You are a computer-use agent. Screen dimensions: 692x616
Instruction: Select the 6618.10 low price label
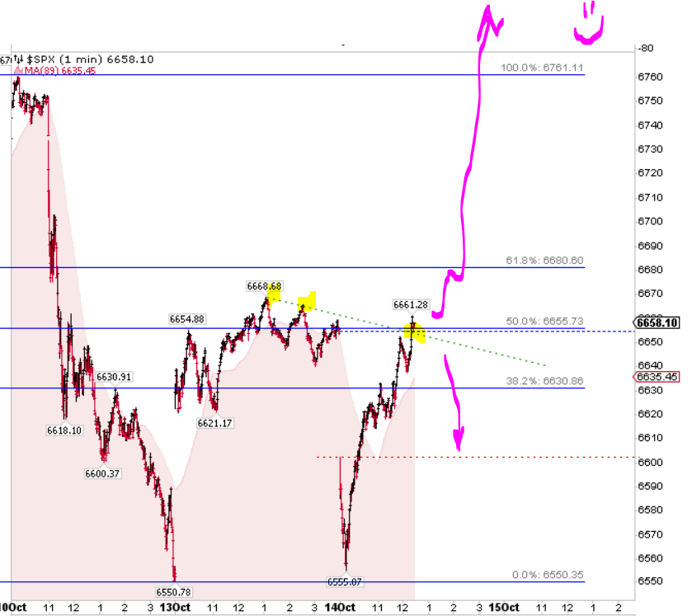(x=64, y=430)
